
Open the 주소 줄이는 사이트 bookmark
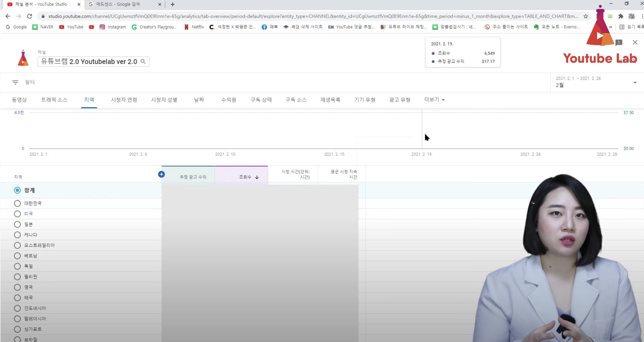[x=506, y=27]
